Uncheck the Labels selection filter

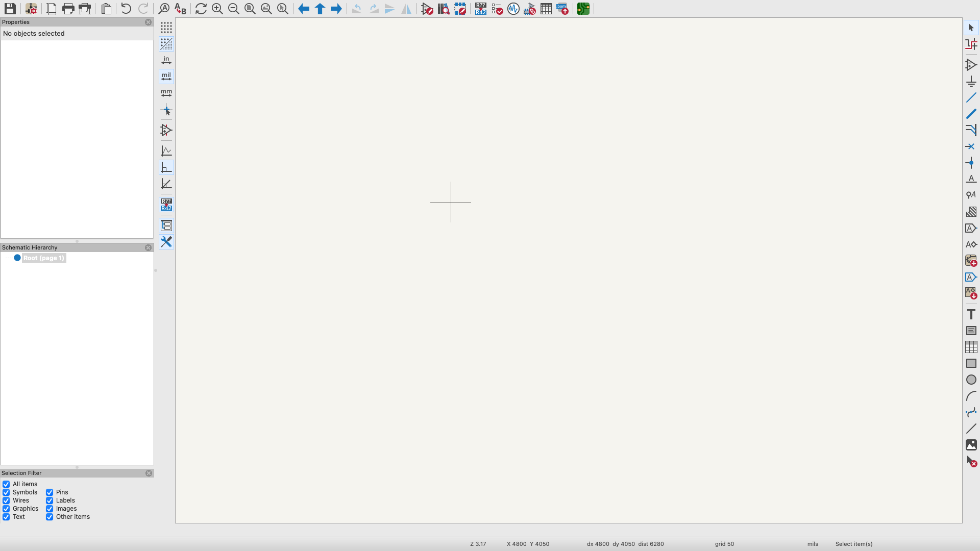(50, 500)
